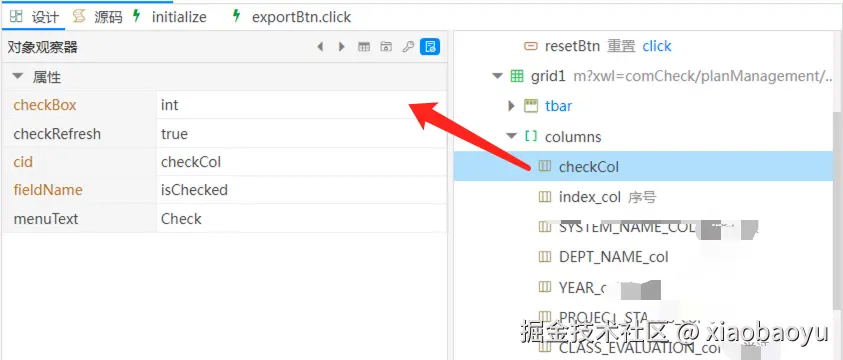
Task: Edit the cid value checkCol
Action: (302, 162)
